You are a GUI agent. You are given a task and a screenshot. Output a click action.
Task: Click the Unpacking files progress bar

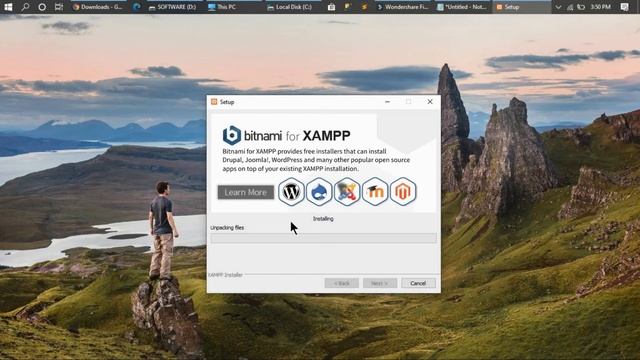tap(324, 238)
